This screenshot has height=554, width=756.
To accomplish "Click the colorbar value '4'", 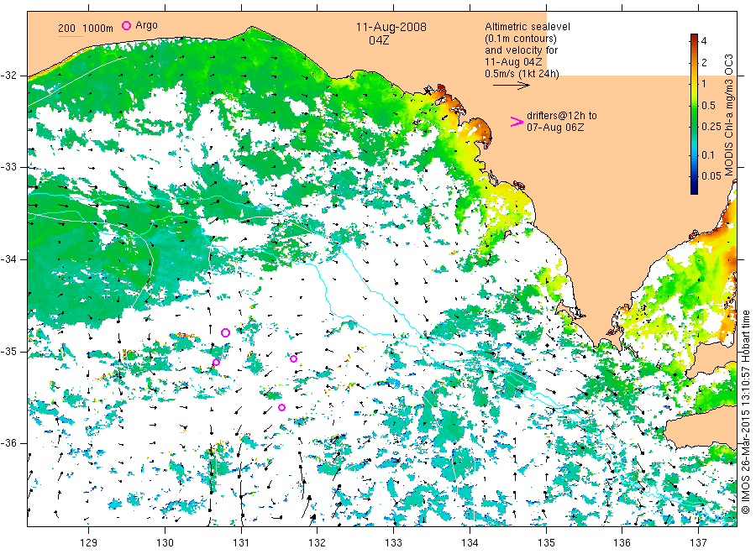I will (x=704, y=41).
